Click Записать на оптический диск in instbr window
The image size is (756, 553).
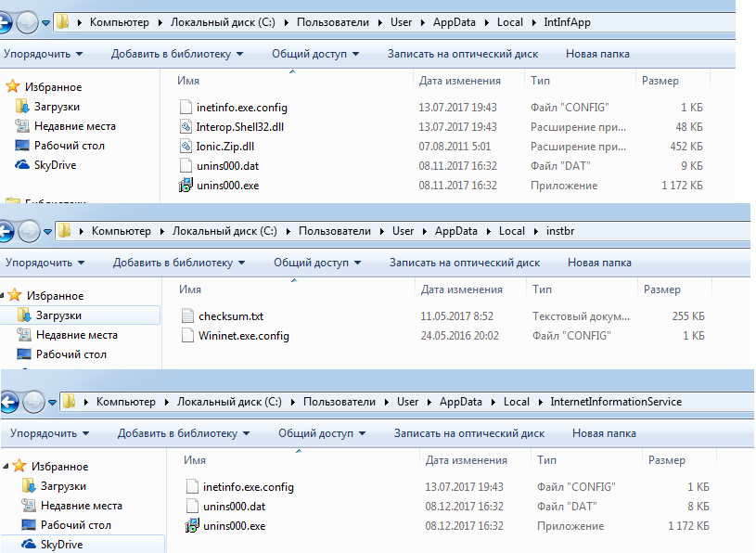click(465, 263)
